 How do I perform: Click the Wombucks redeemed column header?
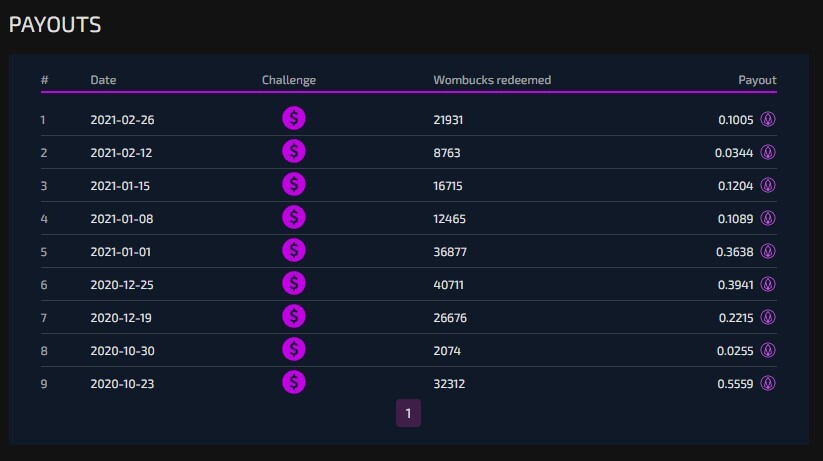coord(492,80)
